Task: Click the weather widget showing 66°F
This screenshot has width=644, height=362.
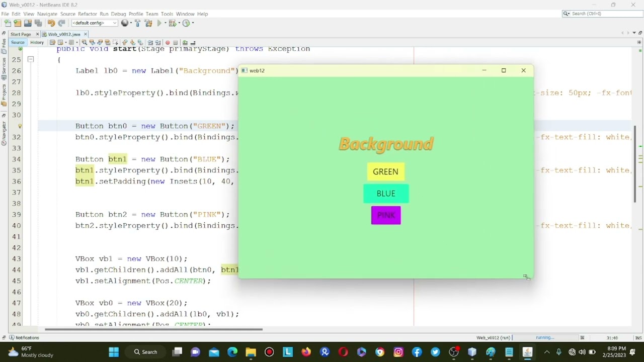Action: click(30, 352)
